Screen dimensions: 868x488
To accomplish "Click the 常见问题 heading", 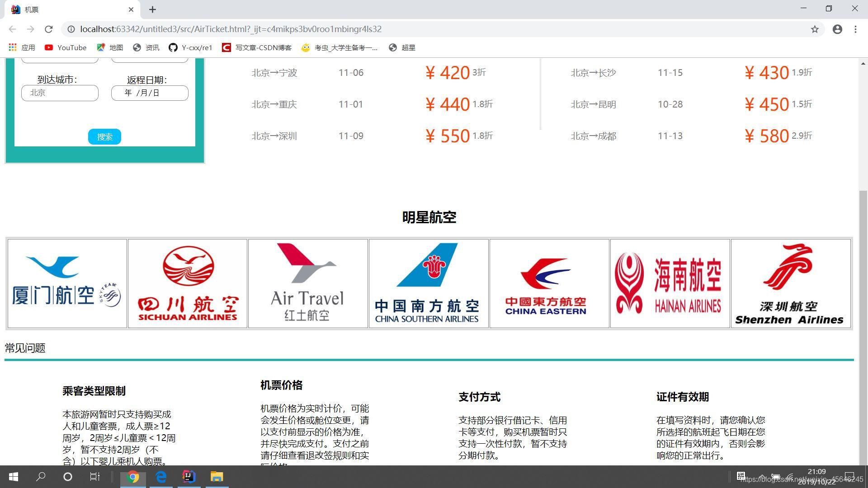I will [25, 348].
